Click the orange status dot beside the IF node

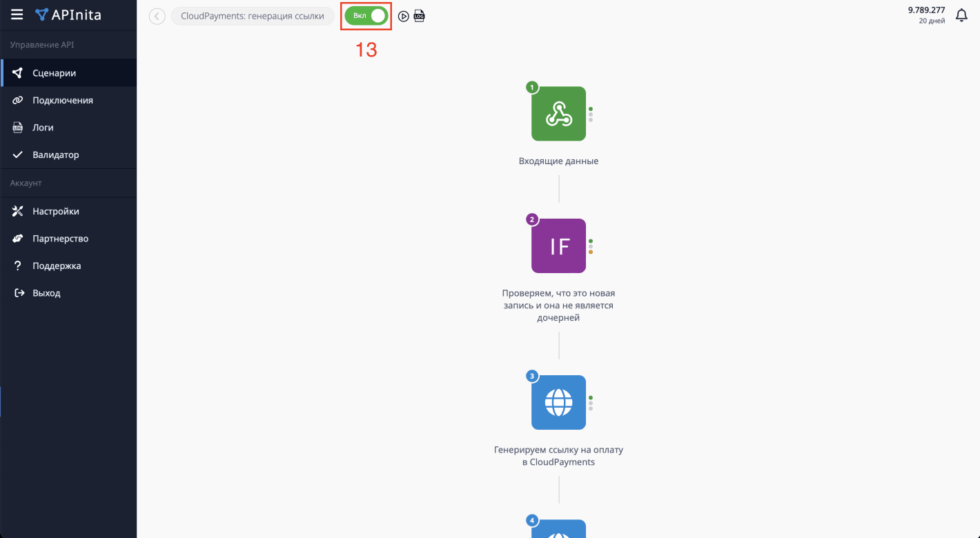(591, 252)
